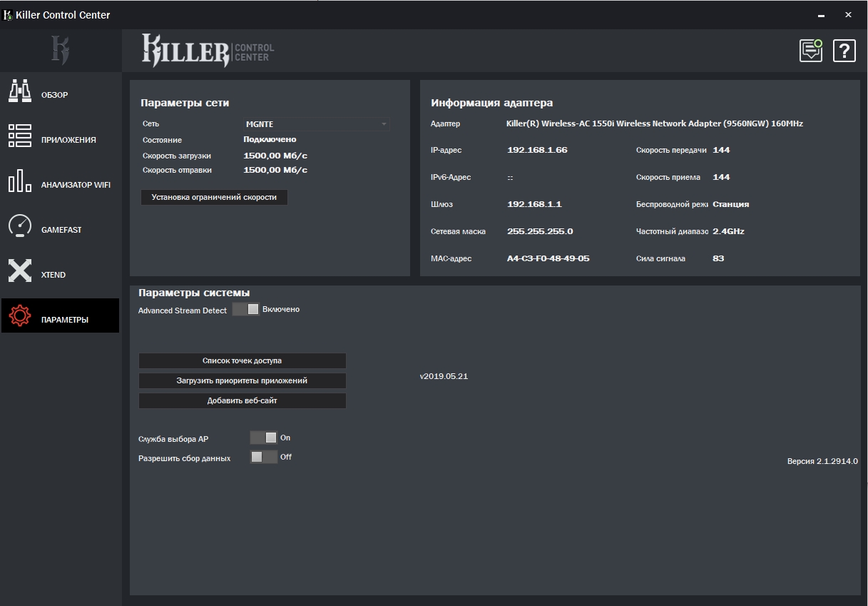
Task: Click the Параметры системы heading
Action: [194, 293]
